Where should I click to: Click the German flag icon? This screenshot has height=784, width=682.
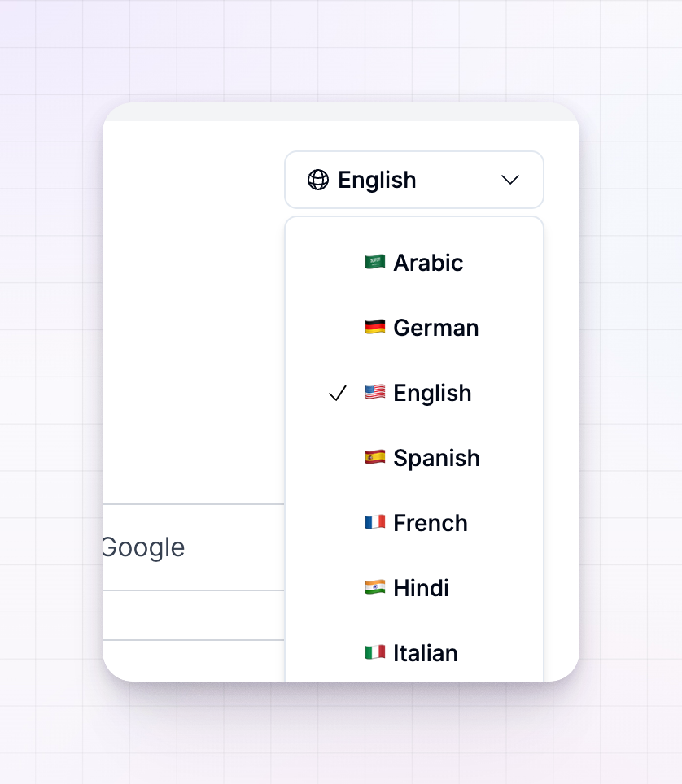375,328
